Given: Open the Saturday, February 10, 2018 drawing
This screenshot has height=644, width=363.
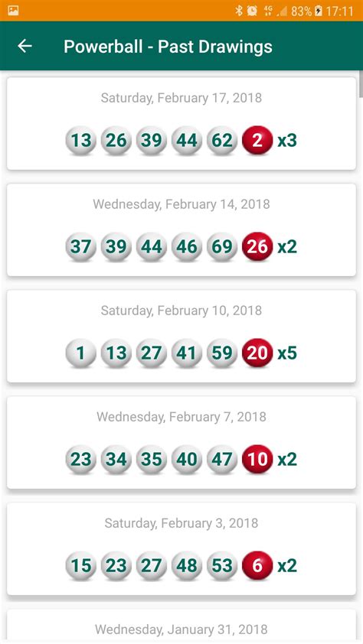Looking at the screenshot, I should tap(181, 336).
